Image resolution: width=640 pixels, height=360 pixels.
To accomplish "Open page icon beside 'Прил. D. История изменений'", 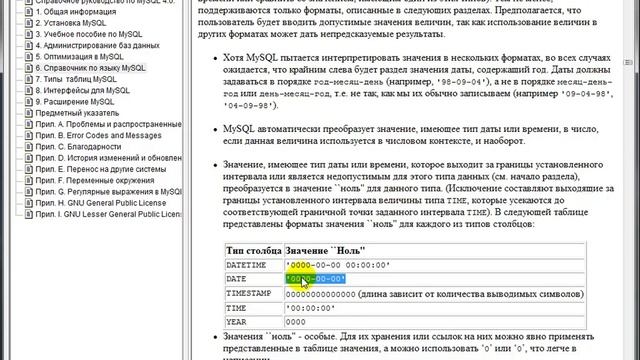I will [x=29, y=158].
